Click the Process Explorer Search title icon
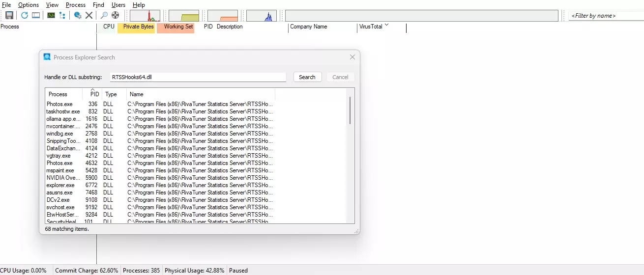The height and width of the screenshot is (275, 644). point(47,57)
